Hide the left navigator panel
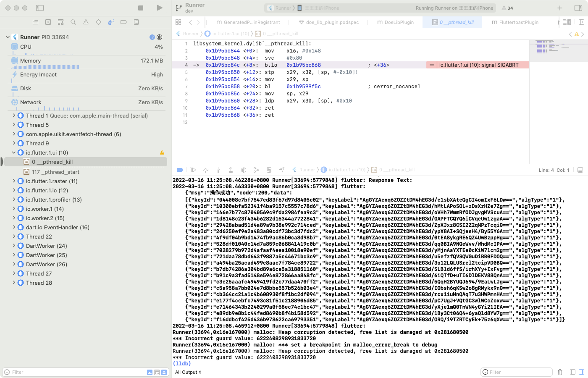The height and width of the screenshot is (378, 588). [40, 7]
